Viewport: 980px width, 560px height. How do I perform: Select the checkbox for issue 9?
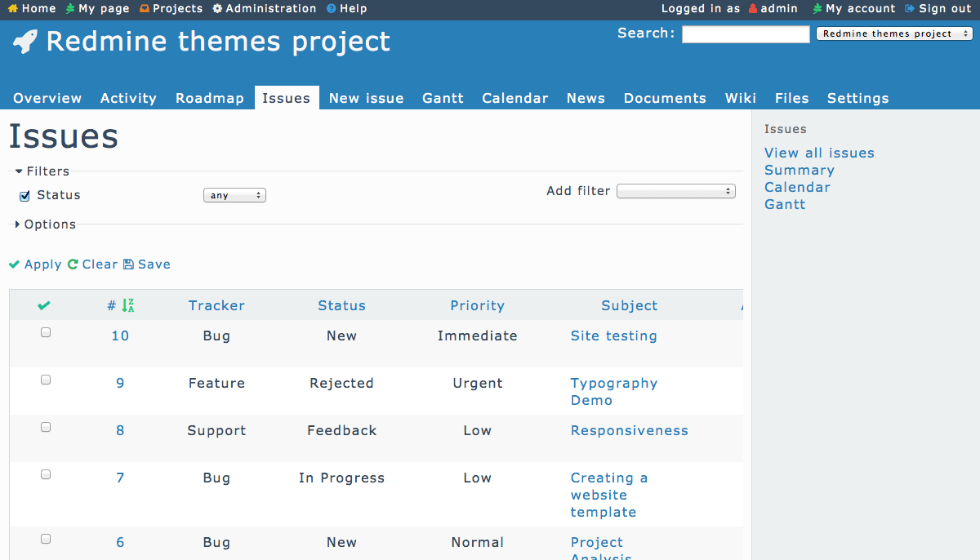click(x=46, y=380)
